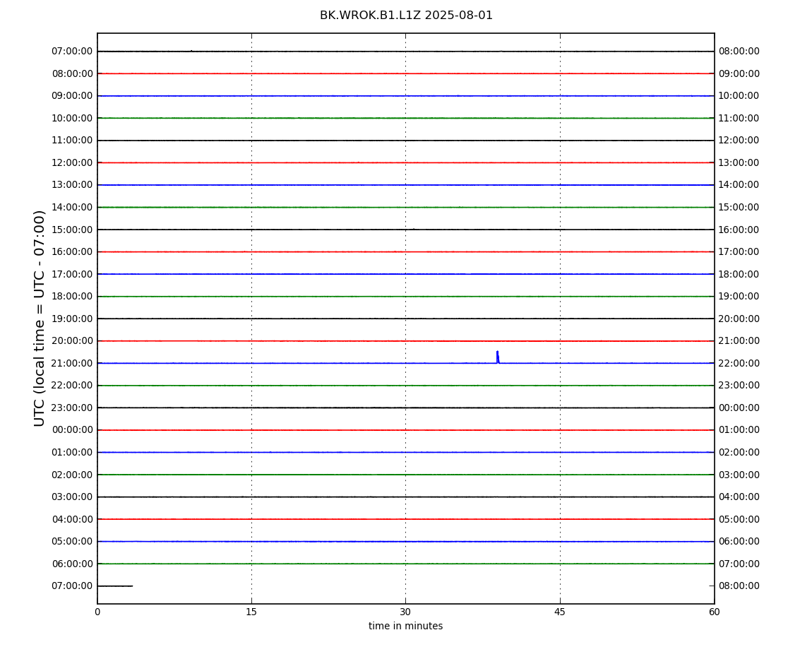Select left-axis label 13:00:00
Screen dimensions: 812x671
click(x=73, y=185)
